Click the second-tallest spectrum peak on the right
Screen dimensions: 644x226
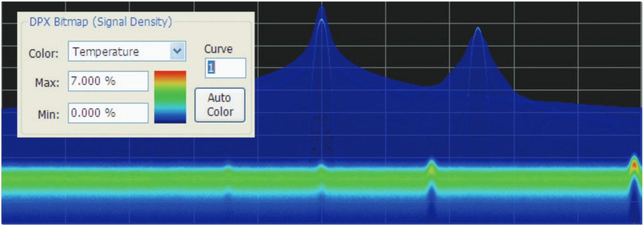point(478,29)
